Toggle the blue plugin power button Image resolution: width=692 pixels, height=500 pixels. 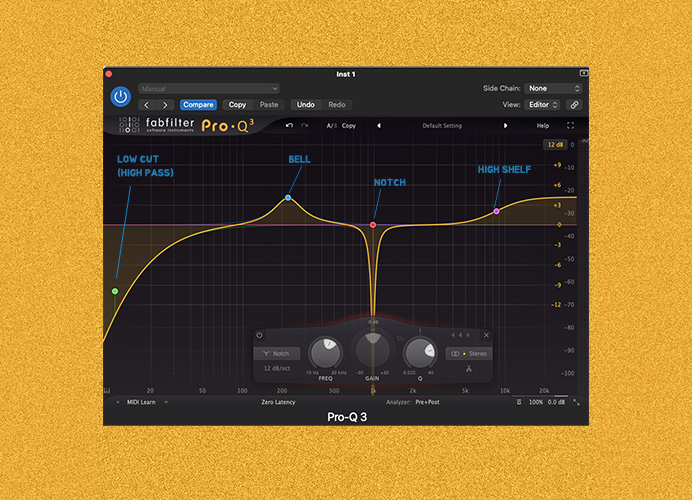point(120,97)
